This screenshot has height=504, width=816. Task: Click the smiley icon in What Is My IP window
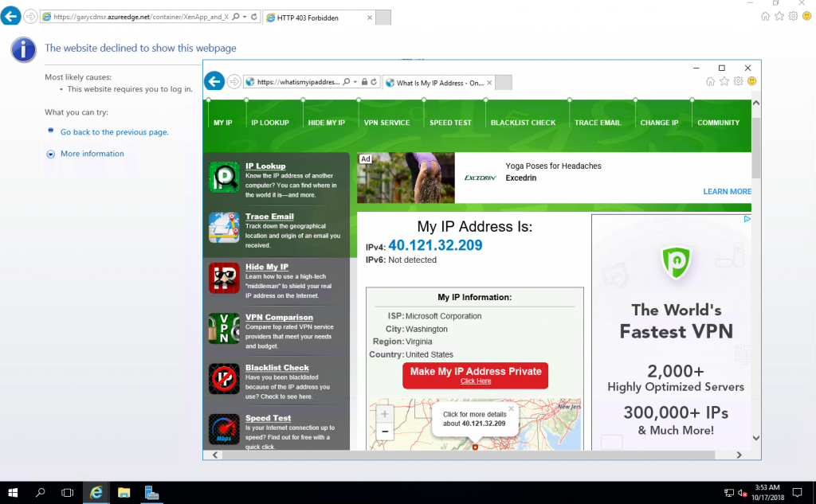click(751, 81)
